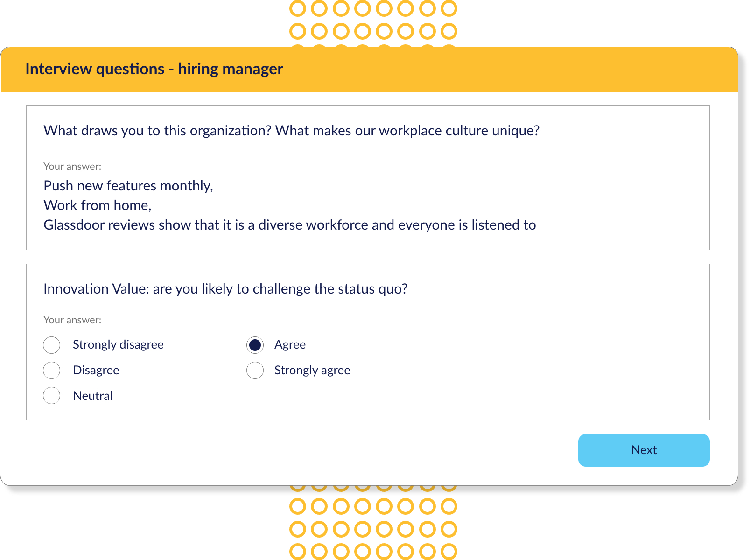This screenshot has width=750, height=560.
Task: Click the 'Strongly disagree' label text
Action: [118, 345]
